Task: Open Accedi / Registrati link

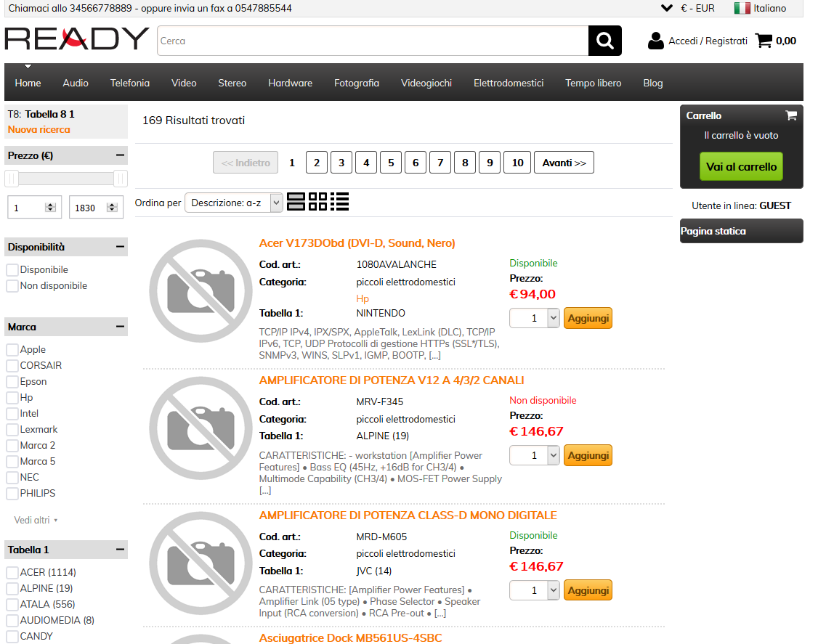Action: (x=708, y=41)
